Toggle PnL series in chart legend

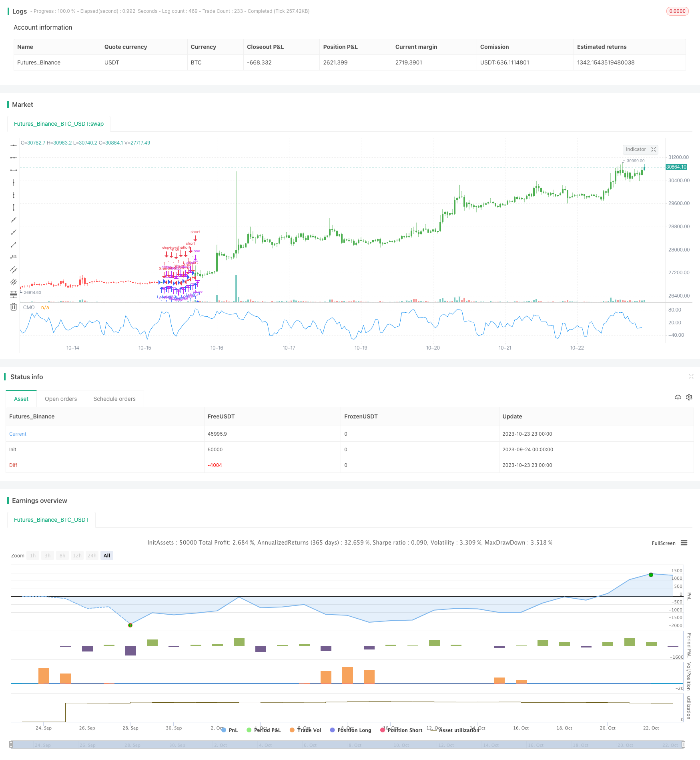pyautogui.click(x=229, y=730)
